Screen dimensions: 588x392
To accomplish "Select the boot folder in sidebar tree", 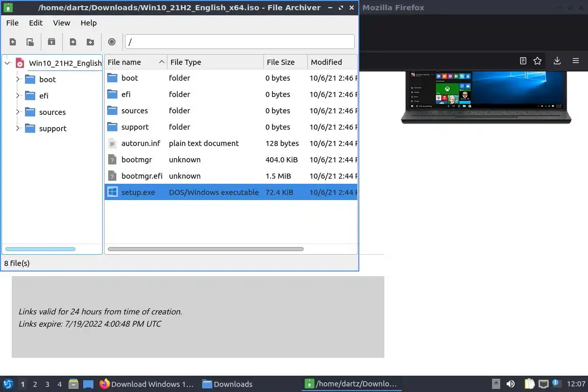I will 40,79.
